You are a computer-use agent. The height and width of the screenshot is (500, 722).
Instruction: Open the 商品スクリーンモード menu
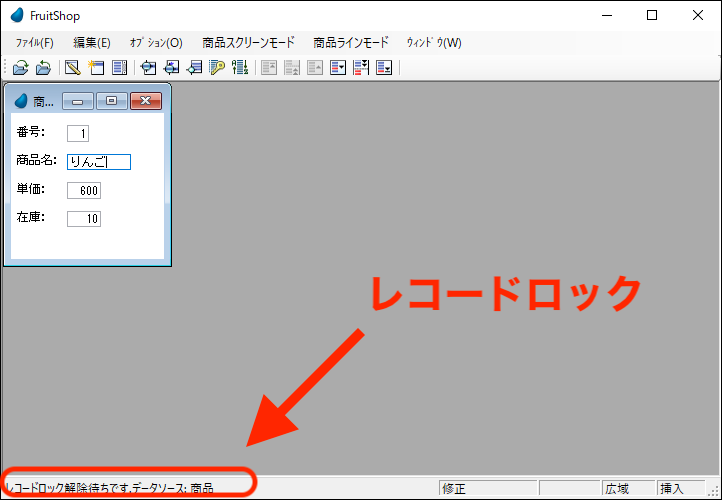click(x=248, y=43)
